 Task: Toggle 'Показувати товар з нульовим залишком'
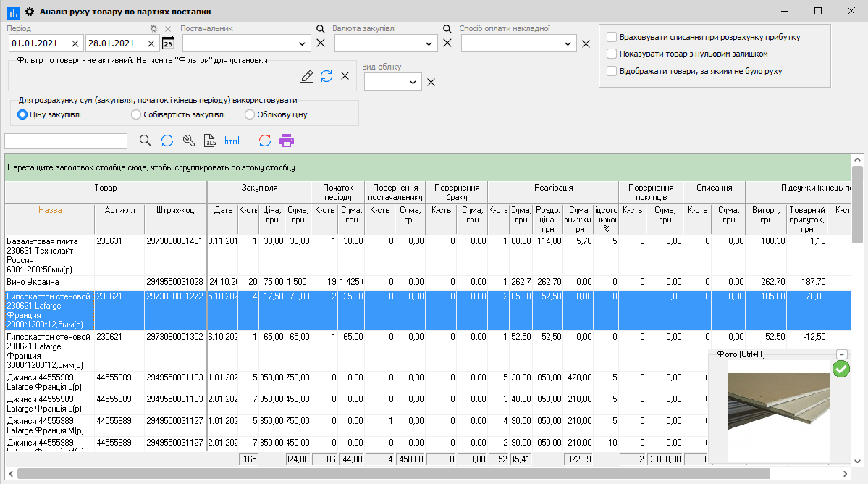(612, 54)
